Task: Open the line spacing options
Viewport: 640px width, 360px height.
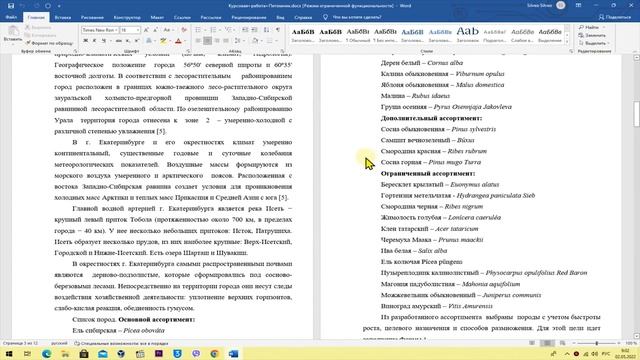Action: (x=238, y=41)
